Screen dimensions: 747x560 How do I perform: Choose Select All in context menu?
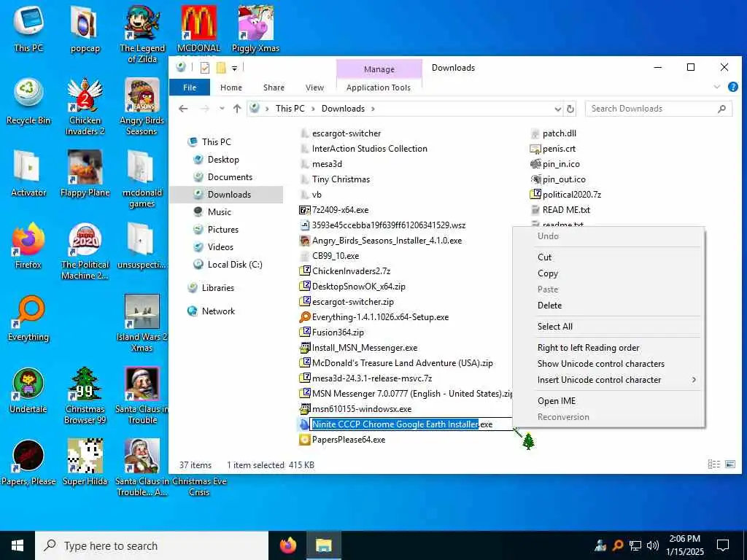(x=608, y=327)
